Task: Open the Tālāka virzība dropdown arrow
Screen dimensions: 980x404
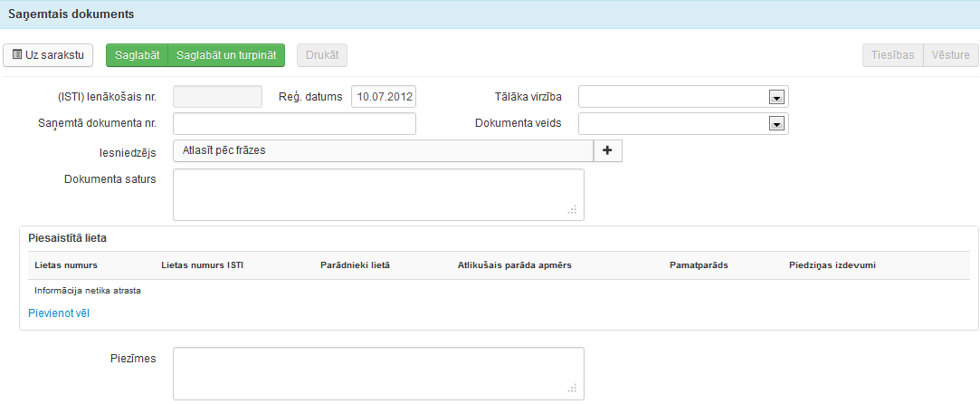Action: tap(775, 97)
